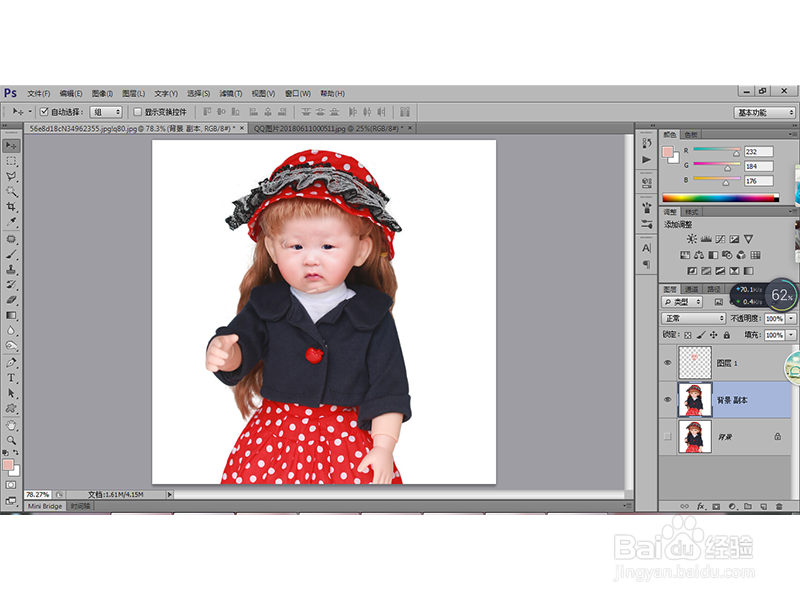
Task: Select the Path Selection tool
Action: tap(11, 393)
